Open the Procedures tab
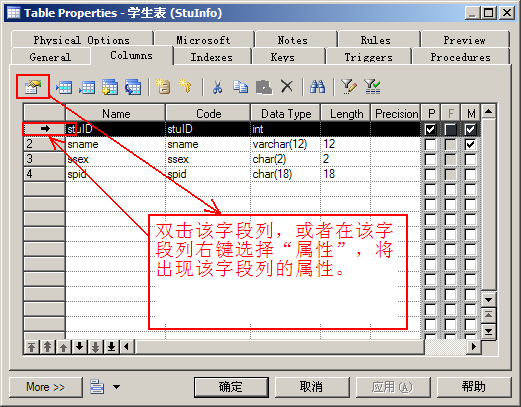 (460, 57)
